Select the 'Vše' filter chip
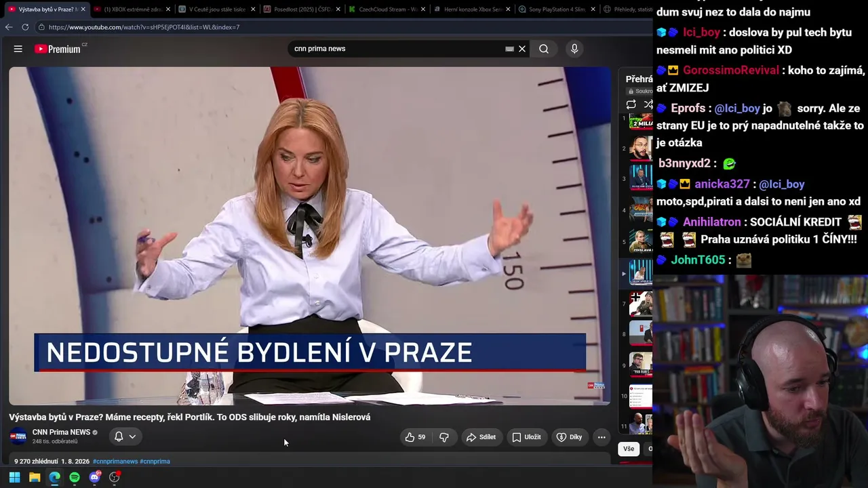The width and height of the screenshot is (868, 488). tap(629, 449)
